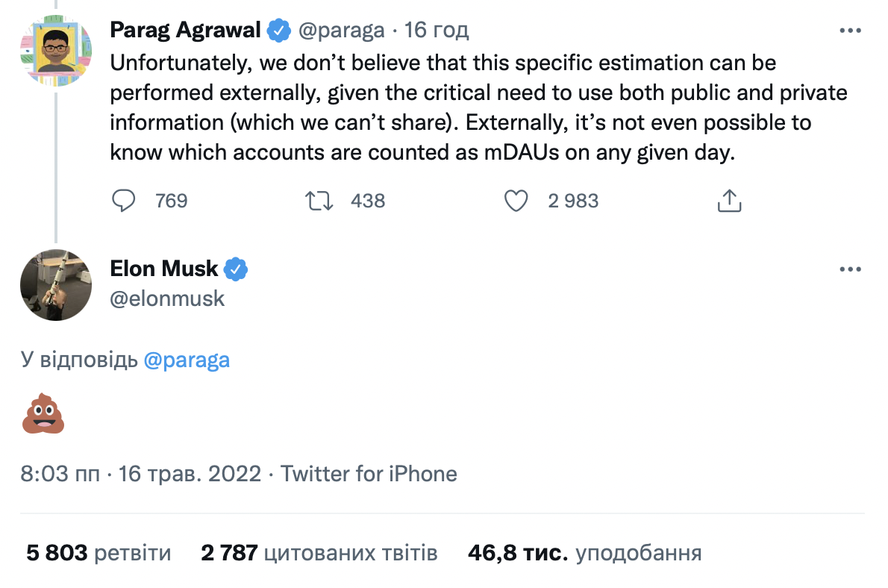Open the more menu on Elon Musk's tweet
Image resolution: width=888 pixels, height=588 pixels.
tap(850, 269)
